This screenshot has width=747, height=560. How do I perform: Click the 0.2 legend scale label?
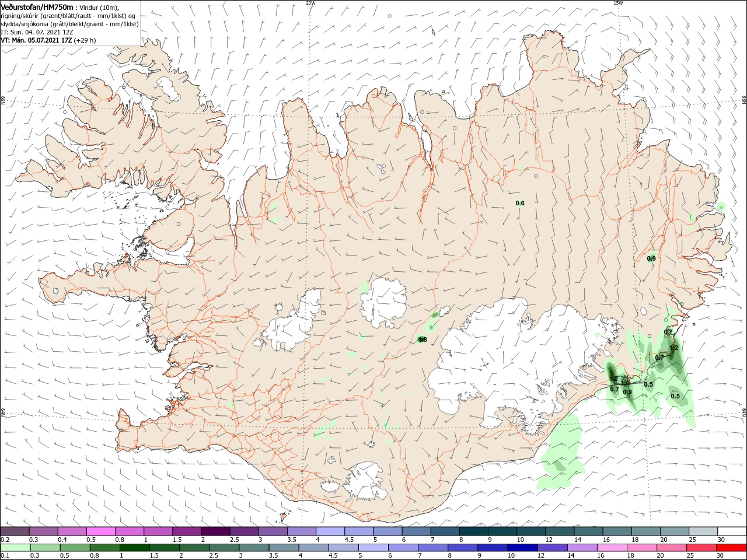[x=5, y=540]
